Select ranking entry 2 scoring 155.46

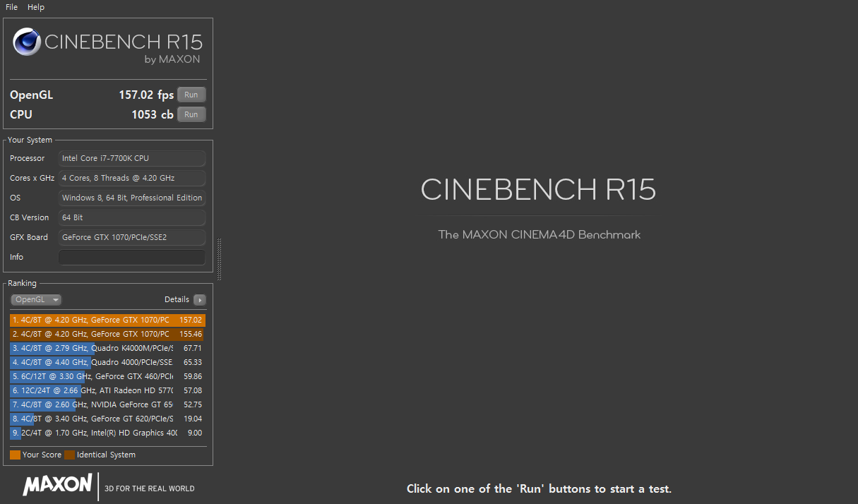click(107, 334)
